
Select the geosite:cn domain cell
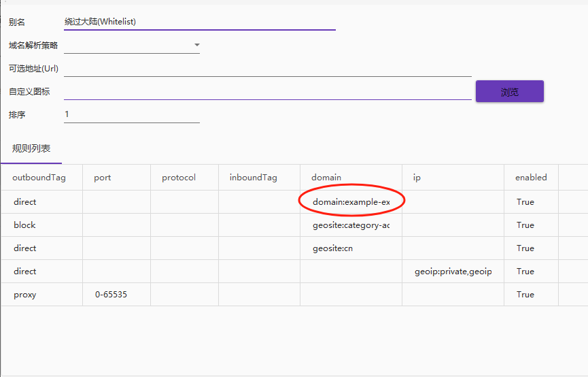351,248
